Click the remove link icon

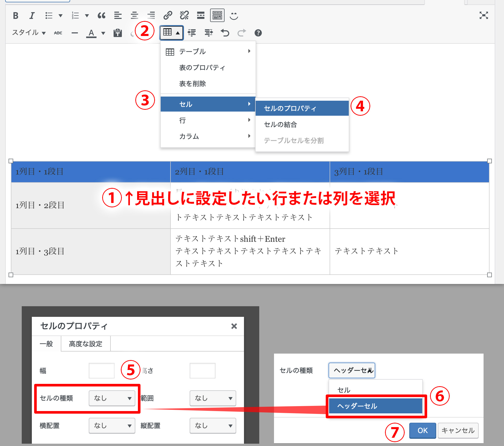[184, 16]
